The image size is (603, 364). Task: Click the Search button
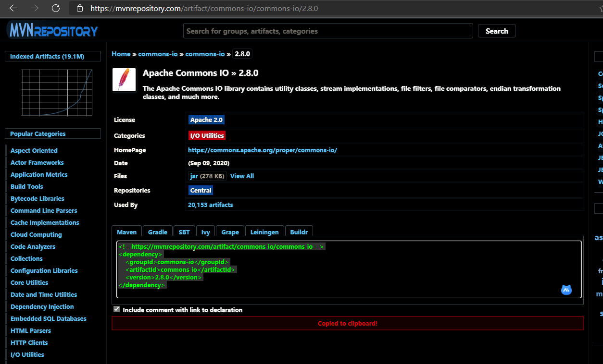pyautogui.click(x=497, y=31)
